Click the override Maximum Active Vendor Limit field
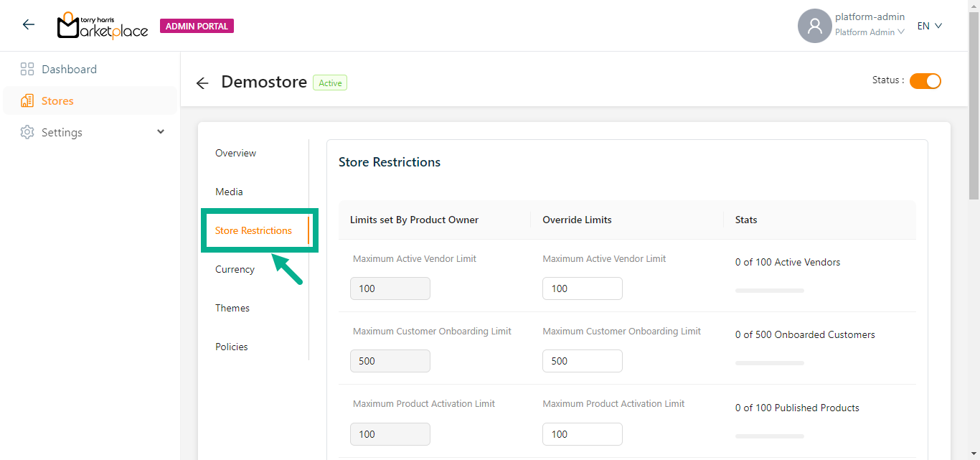980x460 pixels. tap(582, 288)
